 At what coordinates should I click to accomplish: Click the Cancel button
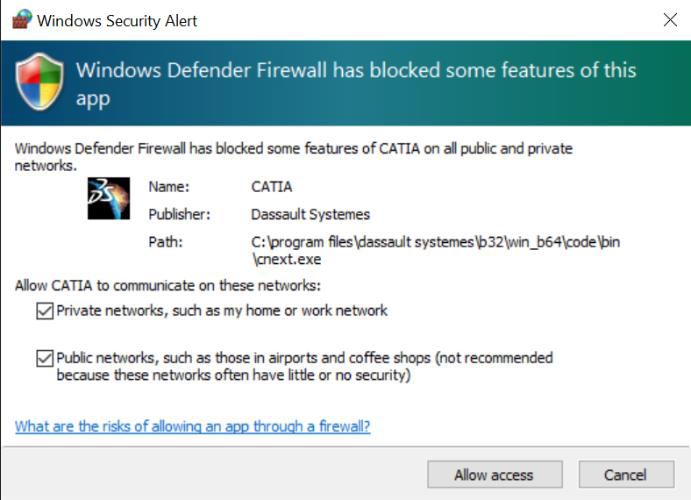coord(626,474)
